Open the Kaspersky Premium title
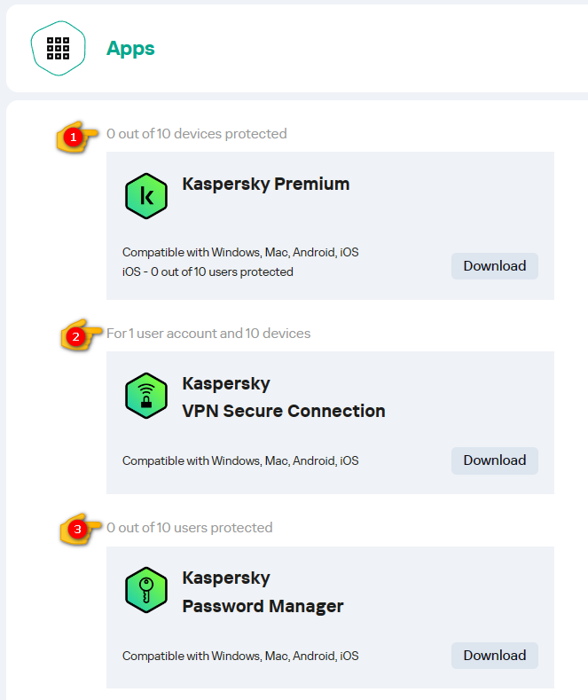Screen dimensions: 588x700 (x=266, y=185)
